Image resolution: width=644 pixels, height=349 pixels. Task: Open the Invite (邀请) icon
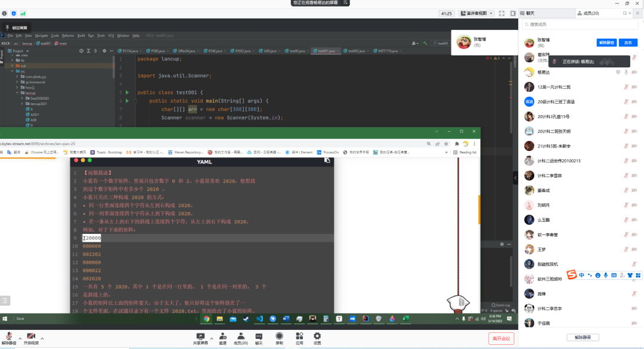[222, 338]
